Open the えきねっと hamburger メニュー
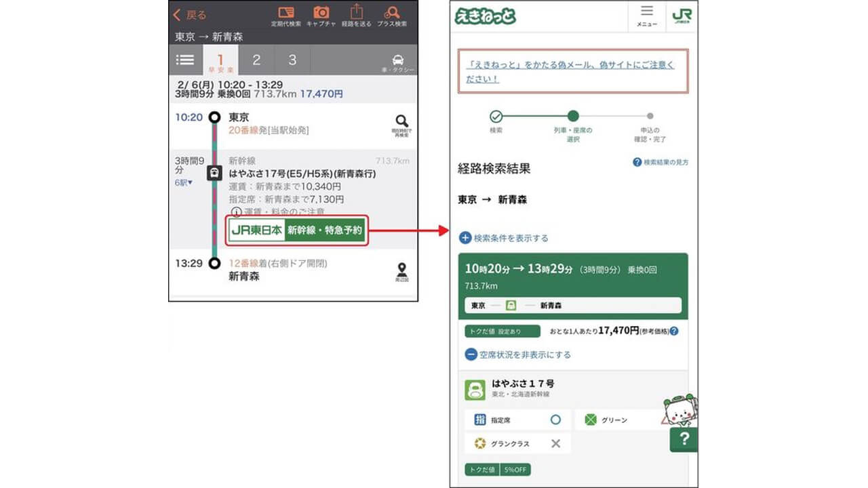868x488 pixels. [646, 16]
